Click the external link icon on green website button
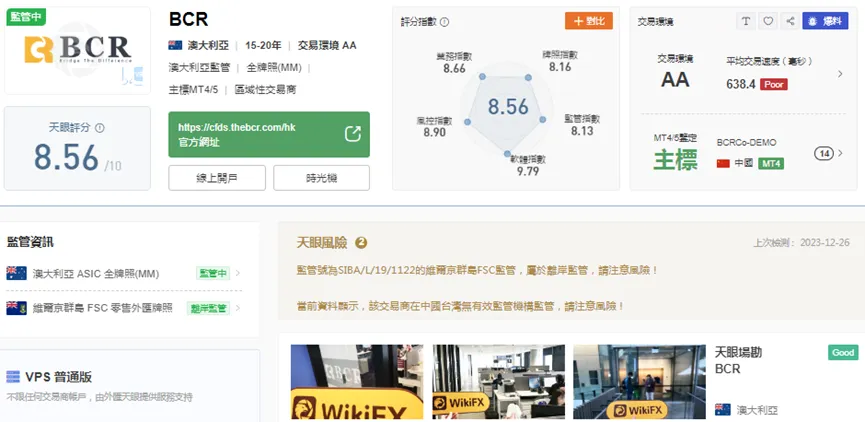This screenshot has height=422, width=865. [x=353, y=134]
